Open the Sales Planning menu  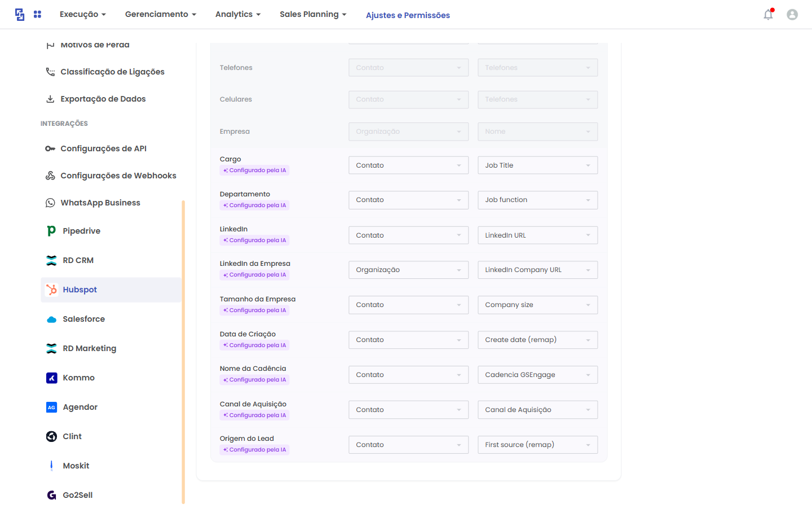[x=313, y=14]
